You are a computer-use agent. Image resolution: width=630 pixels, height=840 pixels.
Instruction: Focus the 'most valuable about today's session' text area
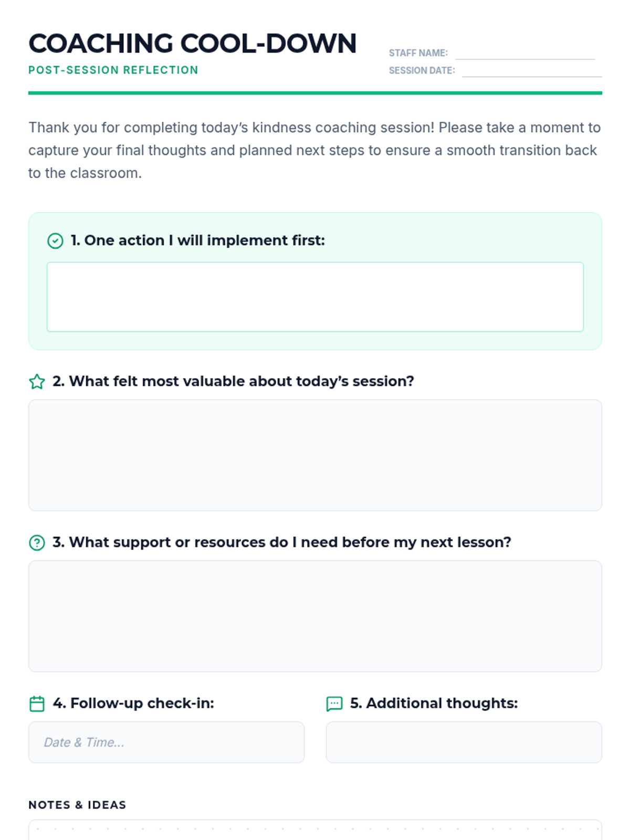coord(315,455)
